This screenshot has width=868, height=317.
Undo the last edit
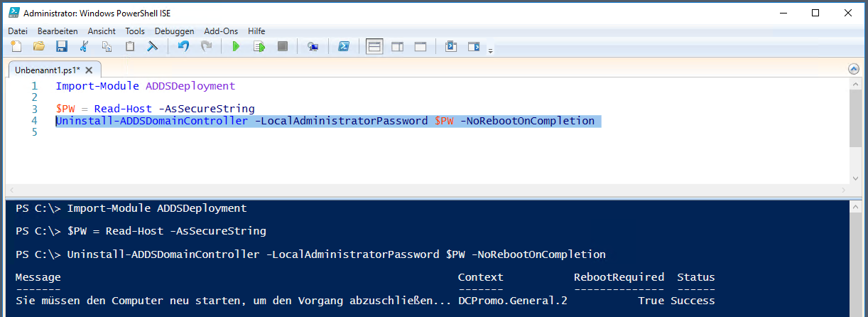[x=183, y=46]
